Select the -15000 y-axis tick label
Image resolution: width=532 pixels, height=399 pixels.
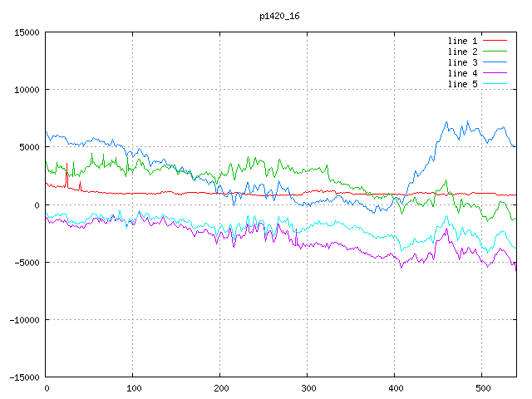click(x=23, y=377)
